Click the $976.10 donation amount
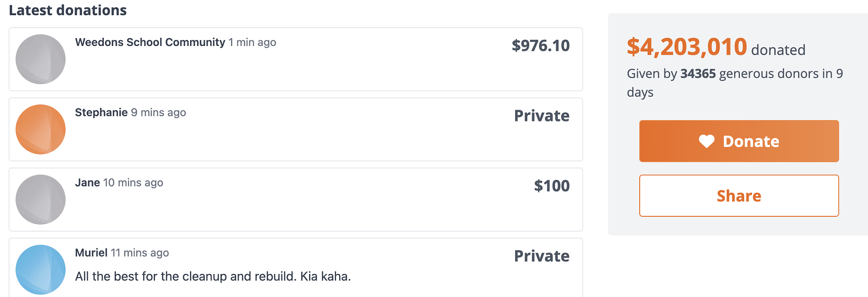868x297 pixels. (x=540, y=46)
